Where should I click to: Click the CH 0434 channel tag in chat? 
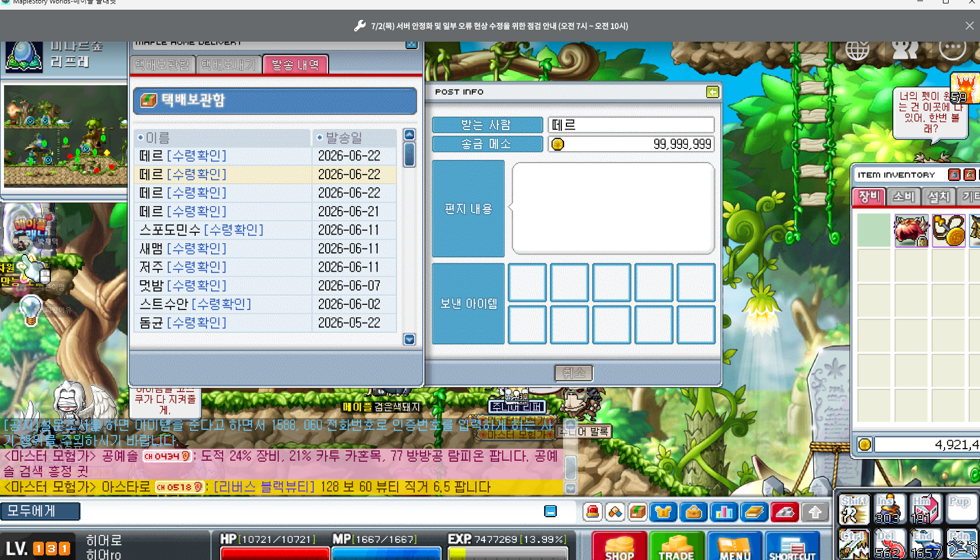pos(167,456)
